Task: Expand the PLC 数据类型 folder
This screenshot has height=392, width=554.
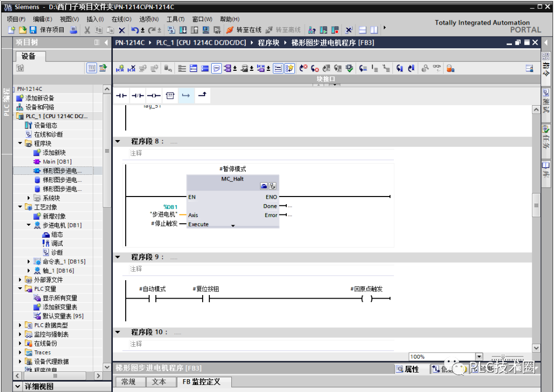Action: 20,325
